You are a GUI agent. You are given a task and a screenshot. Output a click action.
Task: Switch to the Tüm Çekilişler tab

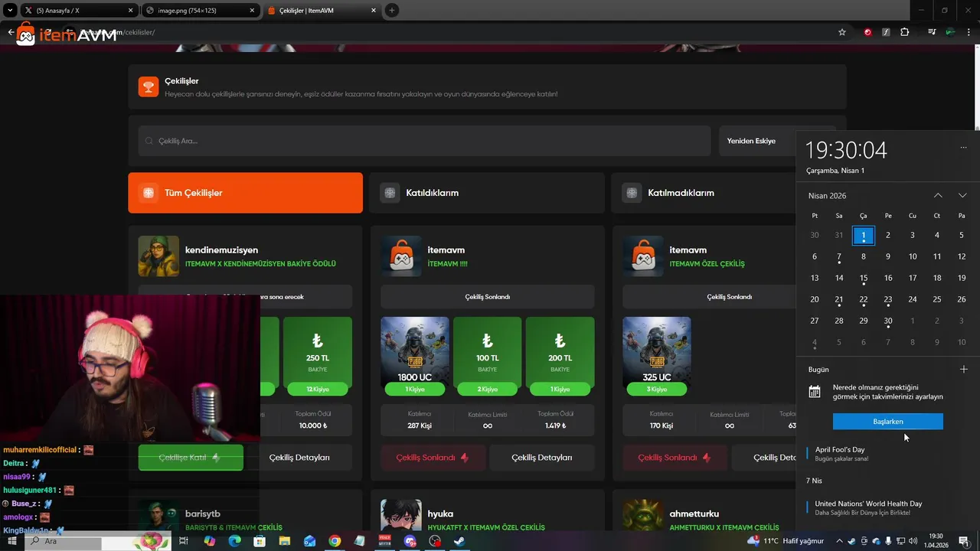coord(245,193)
